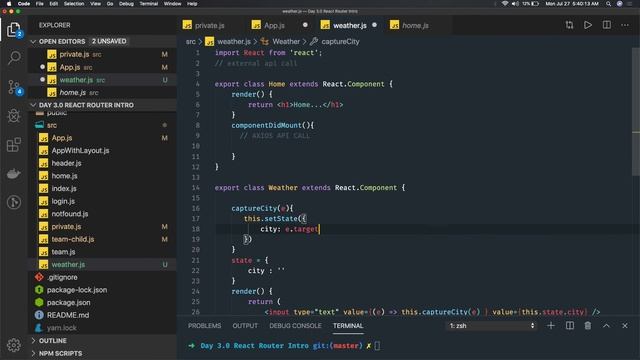The height and width of the screenshot is (360, 640).
Task: Close the terminal panel
Action: click(x=625, y=326)
